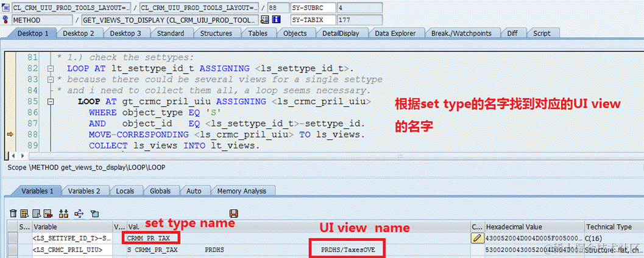The height and width of the screenshot is (258, 644).
Task: Open the DetailDisplay tab
Action: [x=341, y=33]
